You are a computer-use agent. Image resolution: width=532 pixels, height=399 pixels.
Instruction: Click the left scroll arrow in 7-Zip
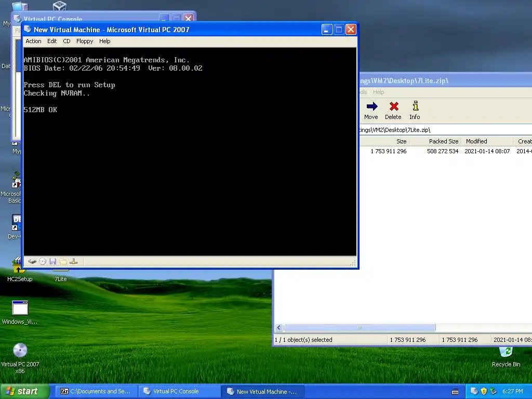pyautogui.click(x=279, y=328)
